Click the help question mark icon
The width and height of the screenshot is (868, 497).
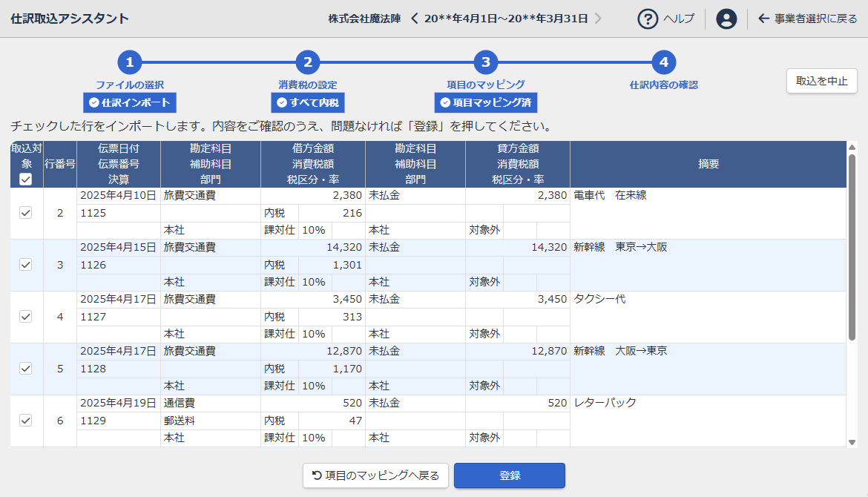click(x=648, y=19)
